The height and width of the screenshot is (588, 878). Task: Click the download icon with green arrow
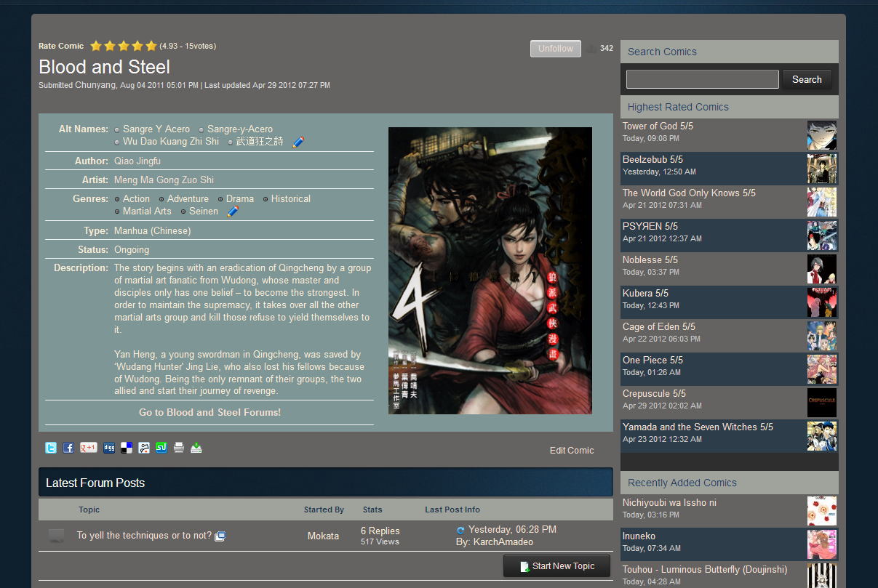pos(196,448)
